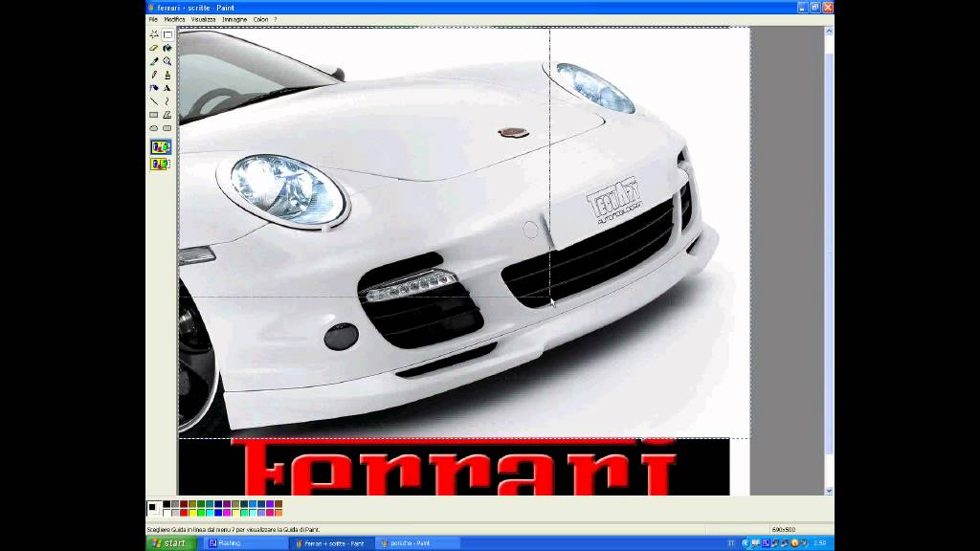
Task: Pick orange from the color palette
Action: point(278,513)
